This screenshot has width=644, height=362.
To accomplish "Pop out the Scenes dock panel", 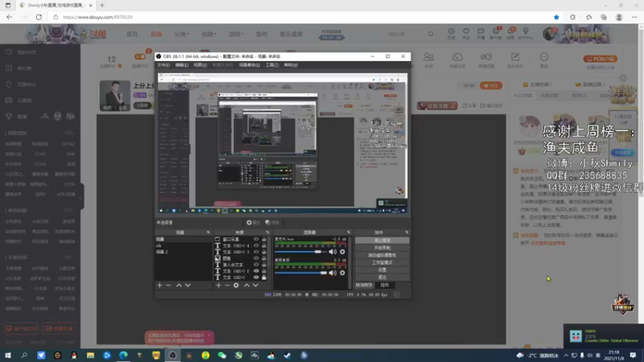I will [208, 232].
